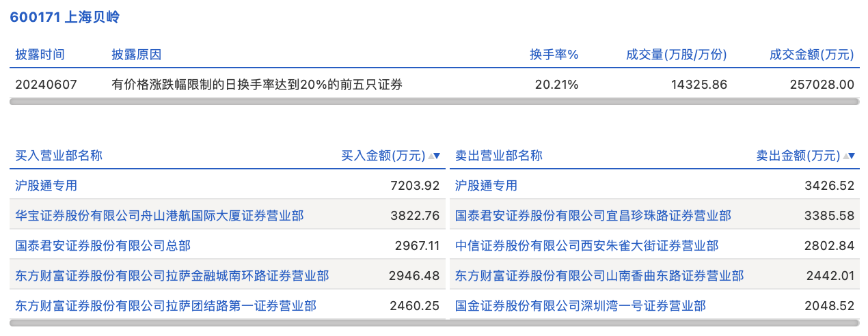Open 中信证券西安朱雀大街证券营业部 link
868x336 pixels.
point(587,246)
